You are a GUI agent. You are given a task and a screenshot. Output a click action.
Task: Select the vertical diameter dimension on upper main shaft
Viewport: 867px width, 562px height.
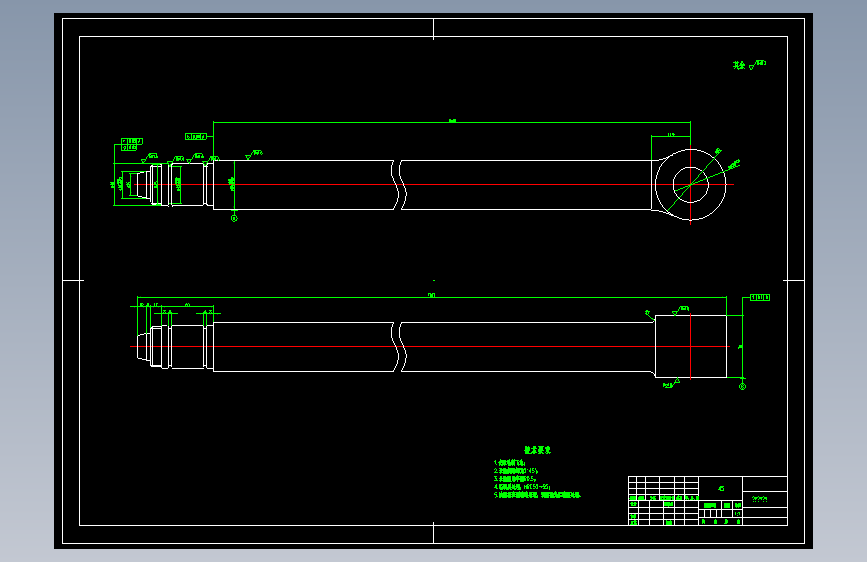pos(233,185)
